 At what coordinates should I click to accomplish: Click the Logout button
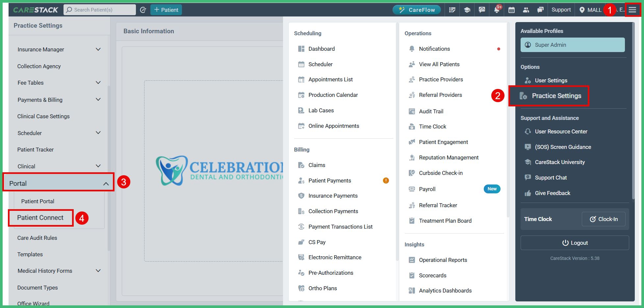point(575,243)
